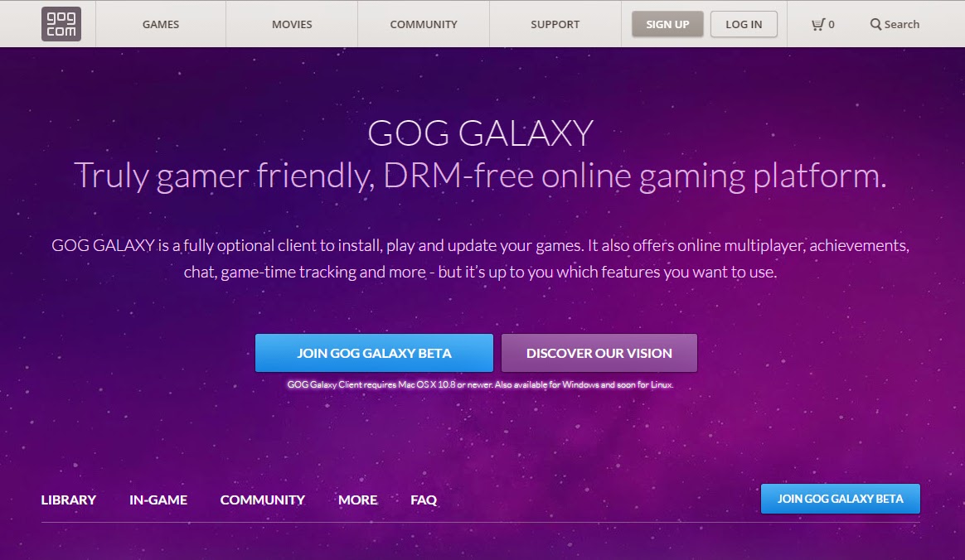This screenshot has width=965, height=560.
Task: Click the Search text in header
Action: tap(902, 25)
